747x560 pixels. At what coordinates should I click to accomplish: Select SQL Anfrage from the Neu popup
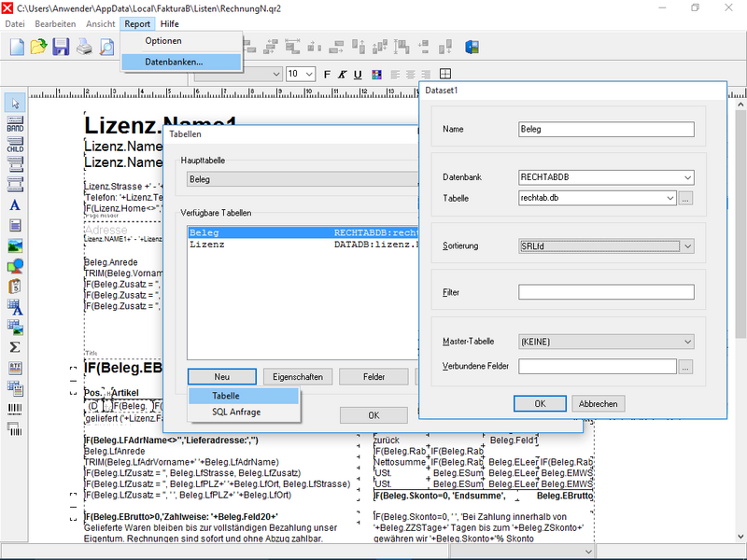[x=244, y=413]
